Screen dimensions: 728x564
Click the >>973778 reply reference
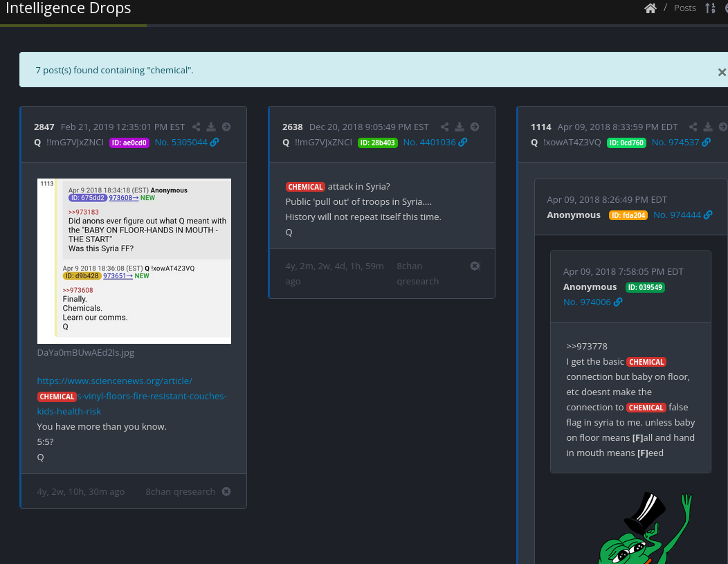point(587,346)
